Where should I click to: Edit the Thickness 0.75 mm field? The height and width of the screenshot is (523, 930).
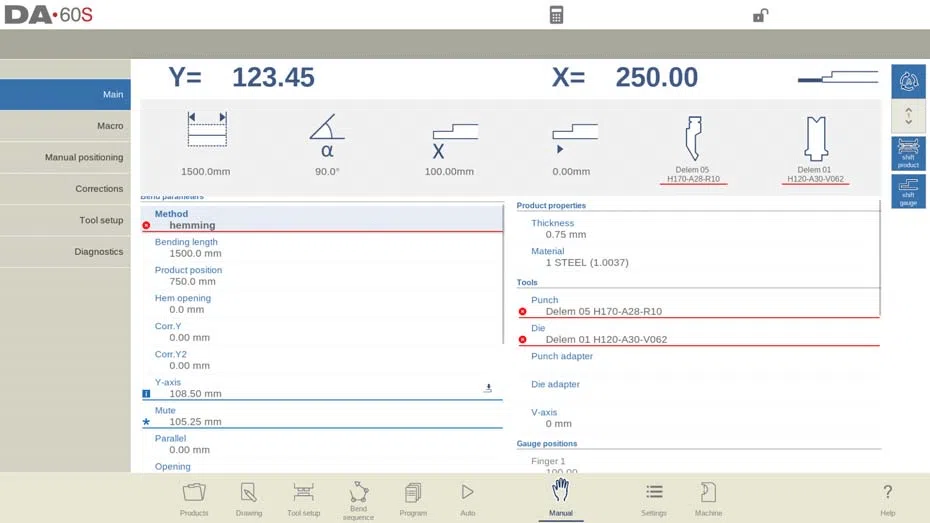coord(699,228)
